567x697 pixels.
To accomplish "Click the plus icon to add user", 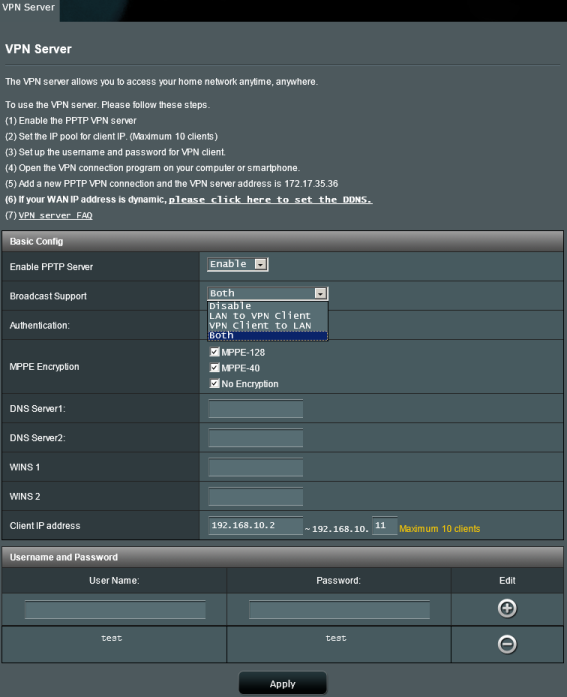I will (507, 608).
